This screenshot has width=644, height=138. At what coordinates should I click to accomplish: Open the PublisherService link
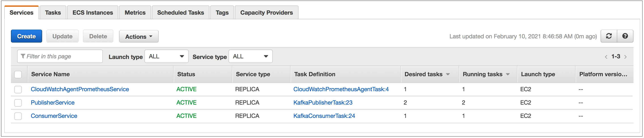(x=53, y=102)
